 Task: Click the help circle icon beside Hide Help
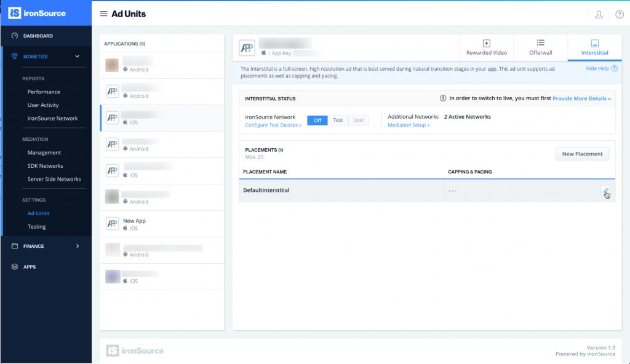tap(615, 69)
